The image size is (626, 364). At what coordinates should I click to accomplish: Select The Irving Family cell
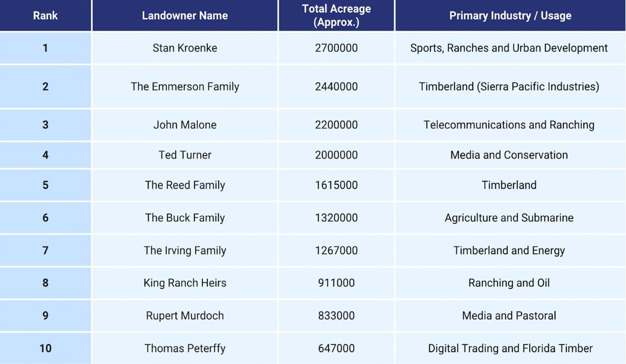tap(185, 251)
